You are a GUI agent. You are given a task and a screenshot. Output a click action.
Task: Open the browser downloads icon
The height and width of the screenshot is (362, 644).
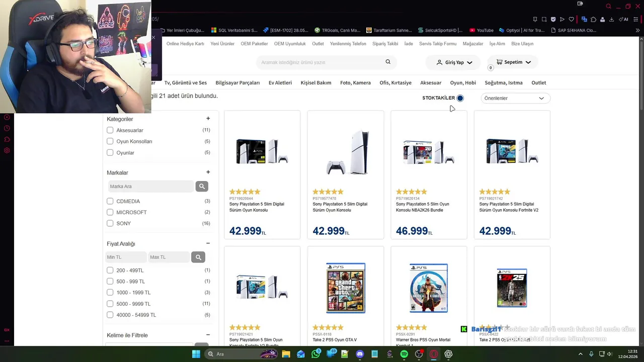point(611,20)
